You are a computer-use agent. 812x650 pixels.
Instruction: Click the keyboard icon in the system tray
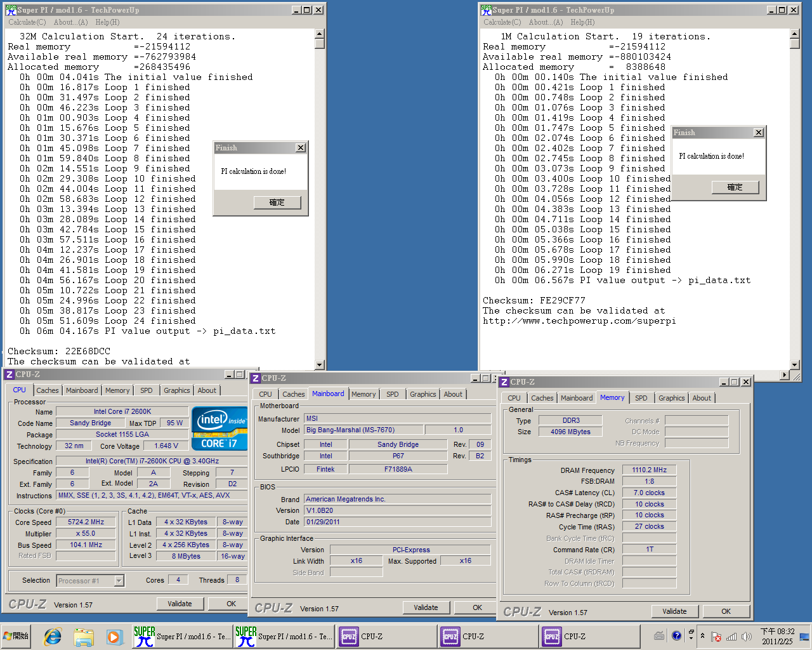[659, 636]
